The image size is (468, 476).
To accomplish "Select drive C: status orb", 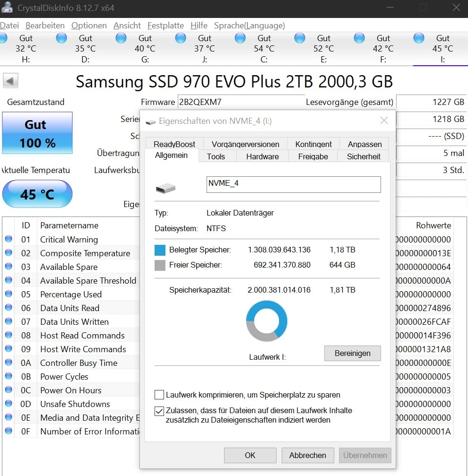I will tap(240, 38).
